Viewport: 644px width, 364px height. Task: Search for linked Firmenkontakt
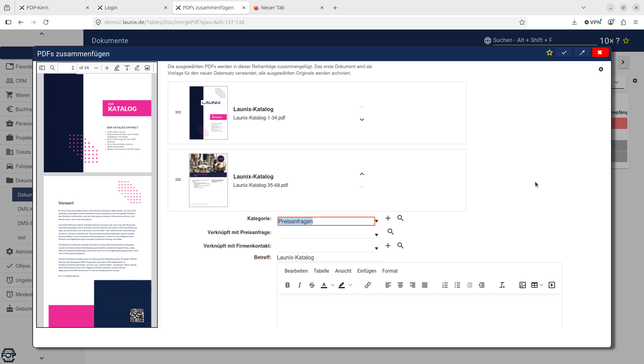(x=401, y=246)
